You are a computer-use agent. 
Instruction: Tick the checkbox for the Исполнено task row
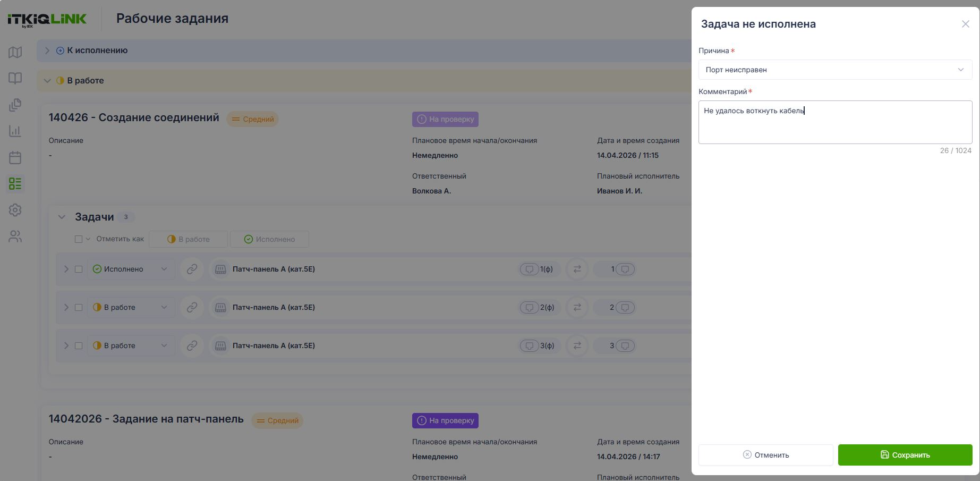pos(79,269)
